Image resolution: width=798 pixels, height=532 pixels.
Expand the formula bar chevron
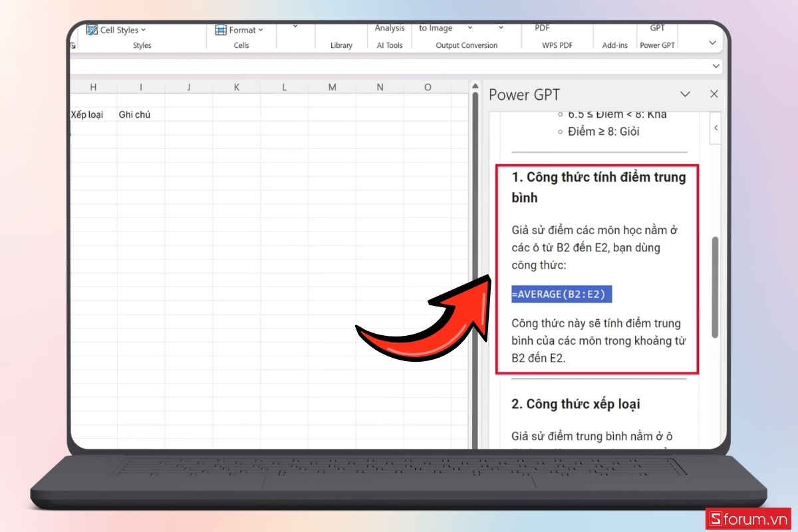[x=716, y=66]
